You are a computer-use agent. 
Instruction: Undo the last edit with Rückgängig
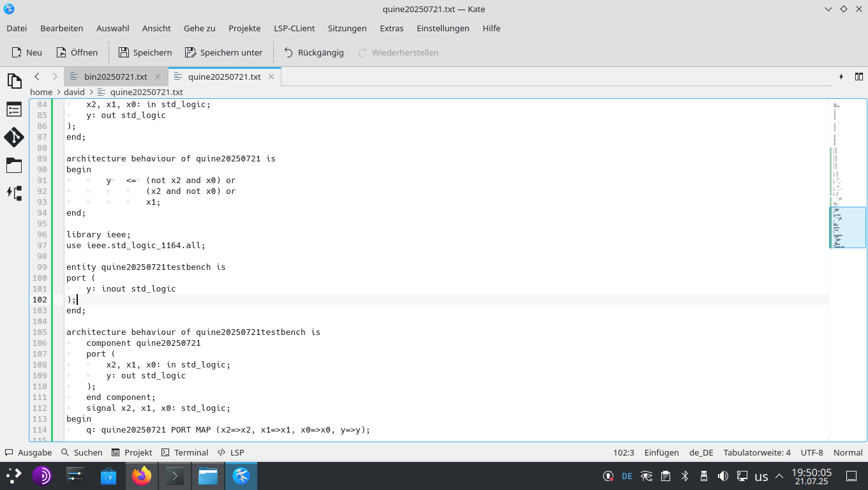point(313,52)
